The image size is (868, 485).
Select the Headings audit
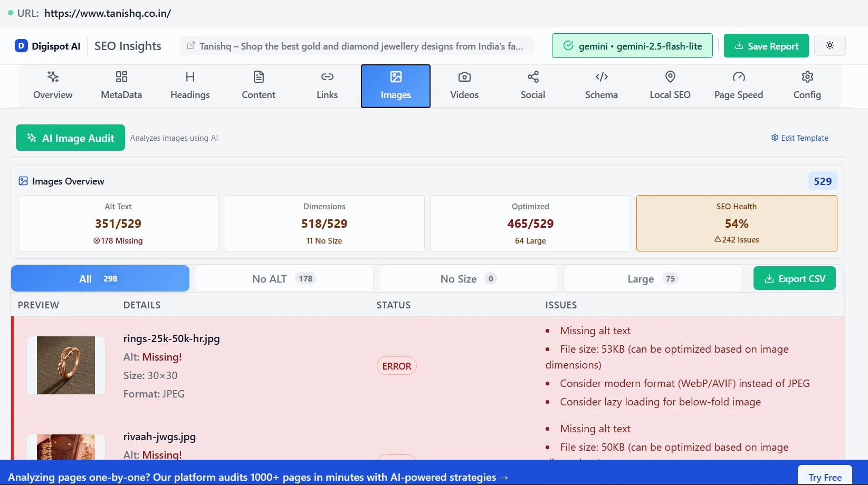point(189,85)
